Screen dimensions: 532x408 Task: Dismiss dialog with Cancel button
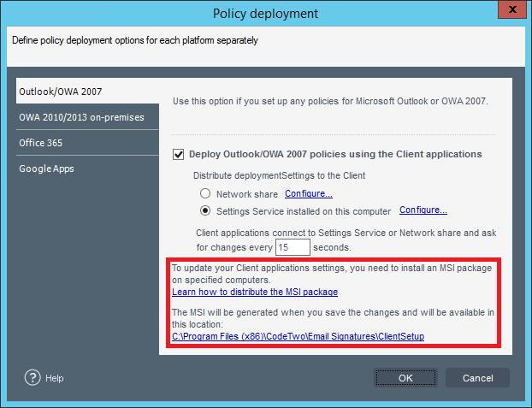(478, 378)
